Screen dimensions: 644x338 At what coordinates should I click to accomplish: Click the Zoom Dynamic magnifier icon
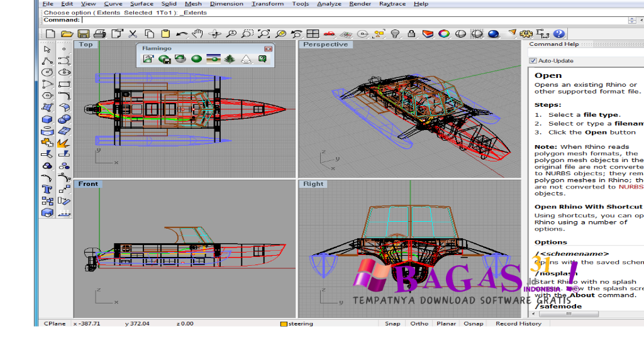pyautogui.click(x=231, y=34)
